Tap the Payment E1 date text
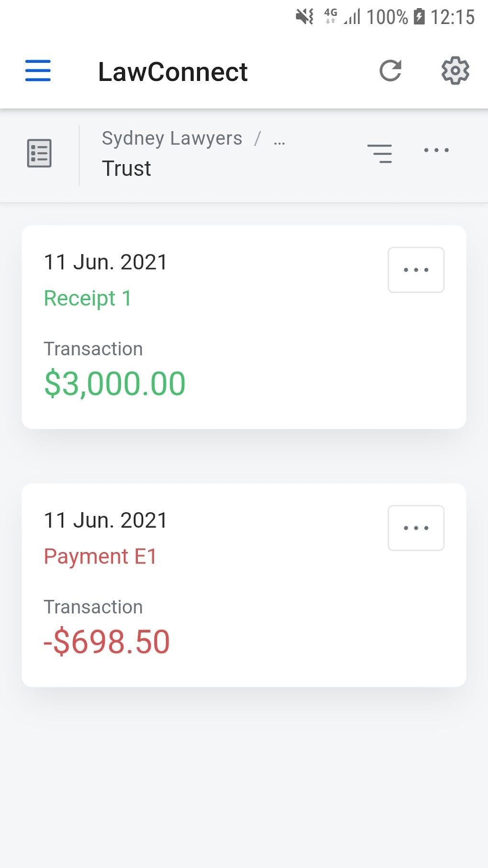This screenshot has width=488, height=868. (x=106, y=520)
